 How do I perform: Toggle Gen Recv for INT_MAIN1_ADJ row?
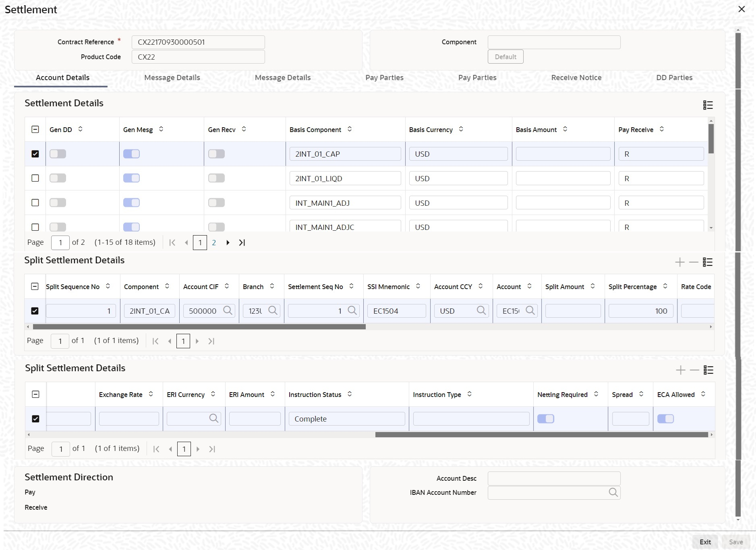point(217,203)
